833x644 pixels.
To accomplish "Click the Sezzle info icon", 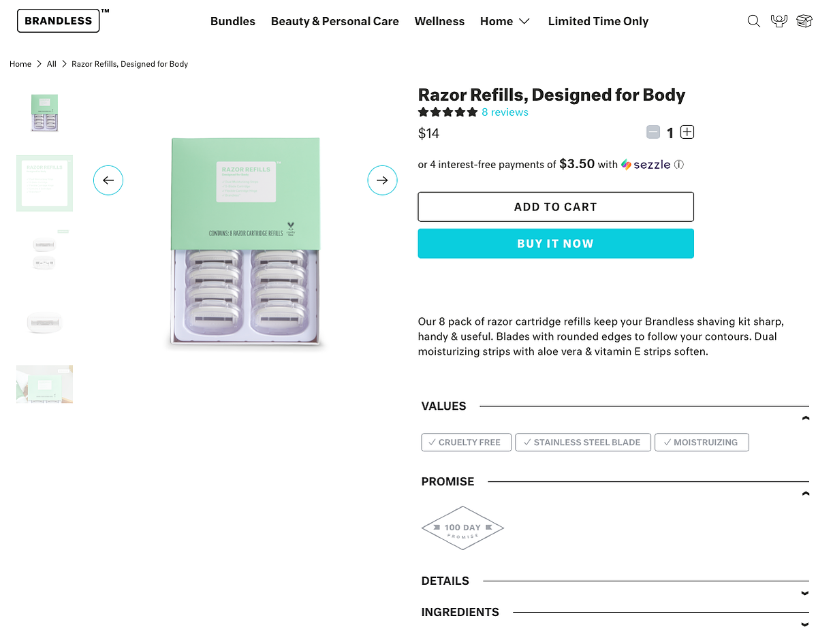I will coord(679,165).
